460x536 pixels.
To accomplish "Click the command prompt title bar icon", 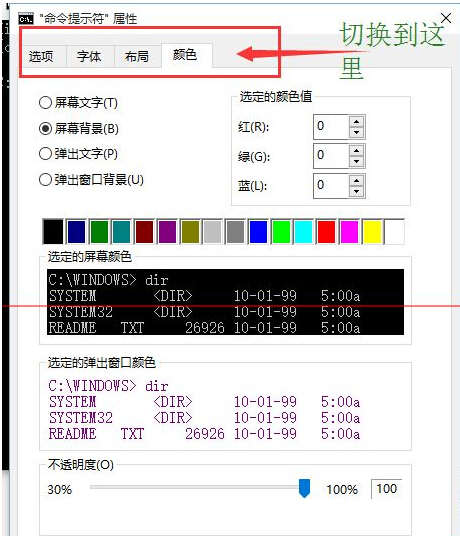I will pyautogui.click(x=26, y=18).
